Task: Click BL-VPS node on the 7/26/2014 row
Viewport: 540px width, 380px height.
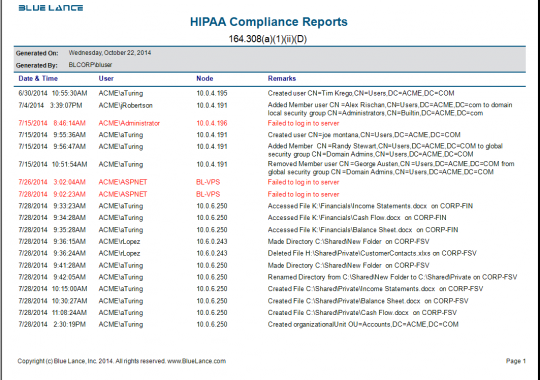Action: click(x=208, y=182)
